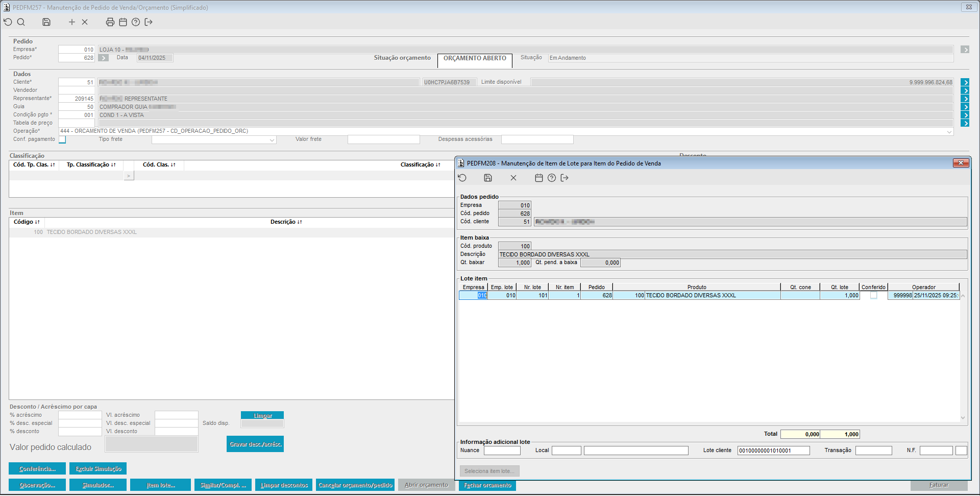This screenshot has width=980, height=496.
Task: Click the arrow button next to Pedido 628
Action: (104, 58)
